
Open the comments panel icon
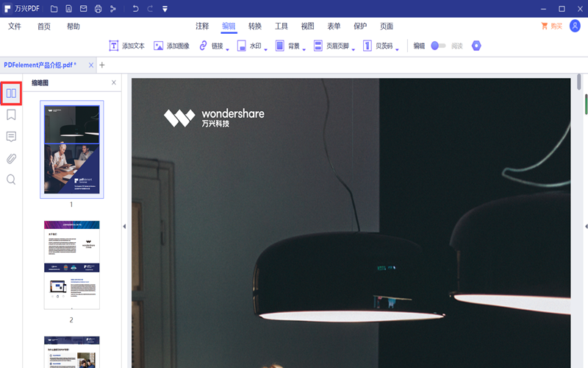(x=11, y=137)
